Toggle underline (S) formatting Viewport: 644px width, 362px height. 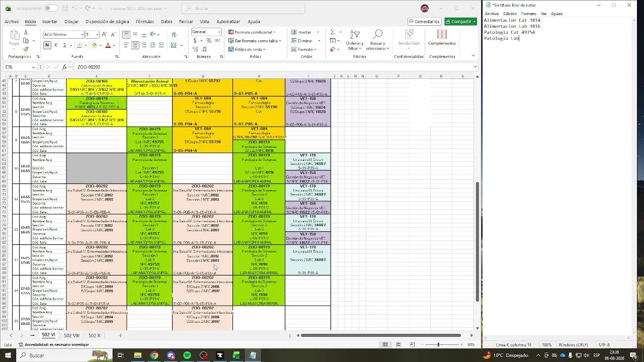[x=64, y=45]
